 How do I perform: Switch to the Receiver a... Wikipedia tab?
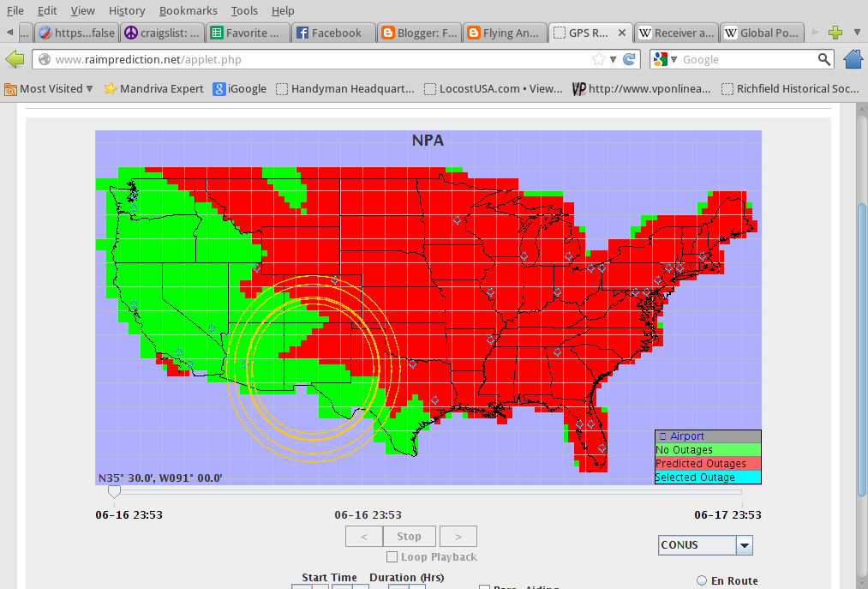point(676,33)
